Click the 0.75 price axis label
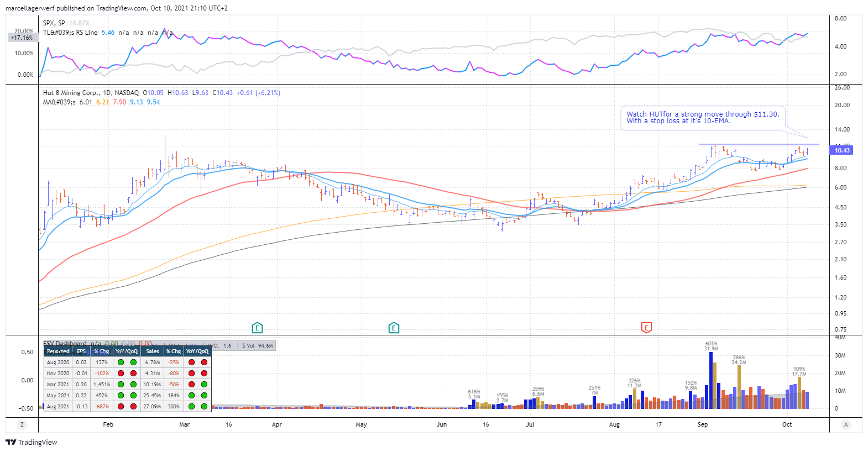Image resolution: width=868 pixels, height=452 pixels. click(840, 329)
